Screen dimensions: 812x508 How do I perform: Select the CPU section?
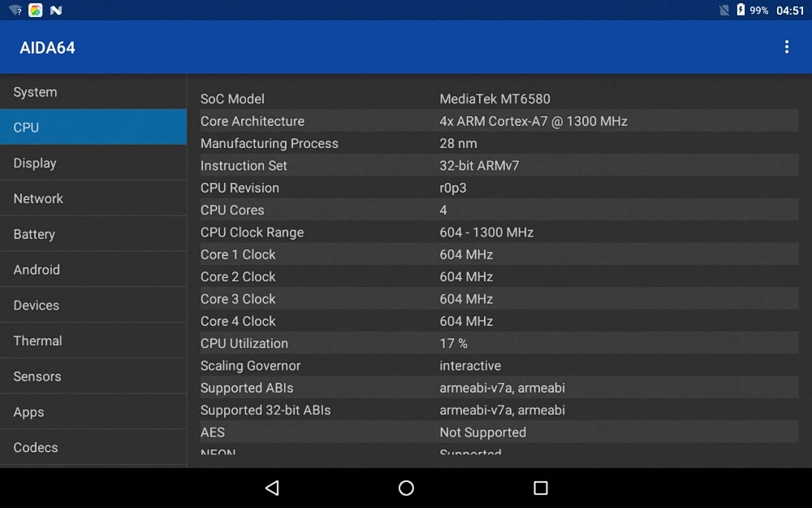93,127
